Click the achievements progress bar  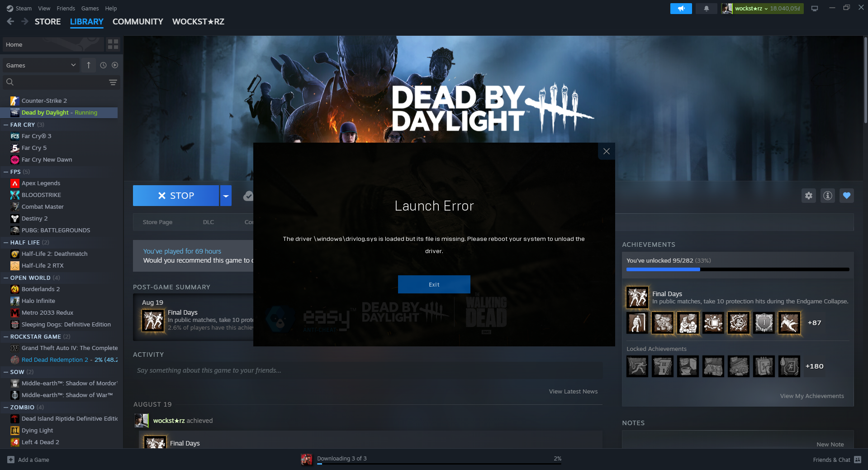pyautogui.click(x=738, y=269)
